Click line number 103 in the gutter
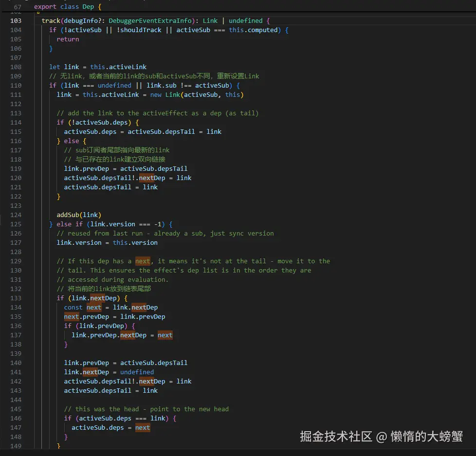Screen dimensions: 476x456 (x=16, y=20)
